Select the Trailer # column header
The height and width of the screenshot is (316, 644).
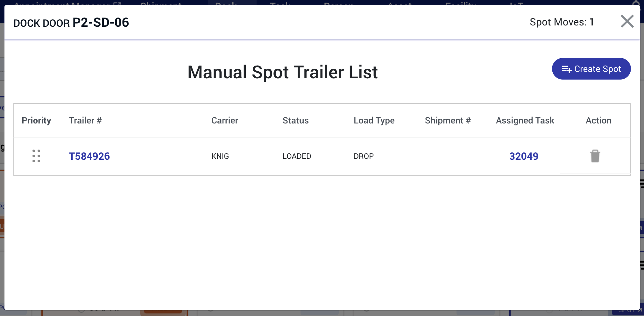coord(85,120)
